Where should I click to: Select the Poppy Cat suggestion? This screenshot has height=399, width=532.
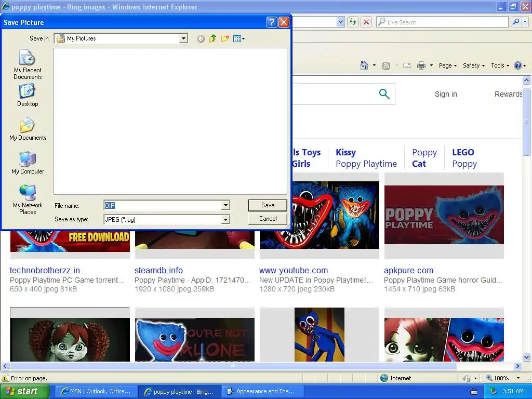[424, 158]
